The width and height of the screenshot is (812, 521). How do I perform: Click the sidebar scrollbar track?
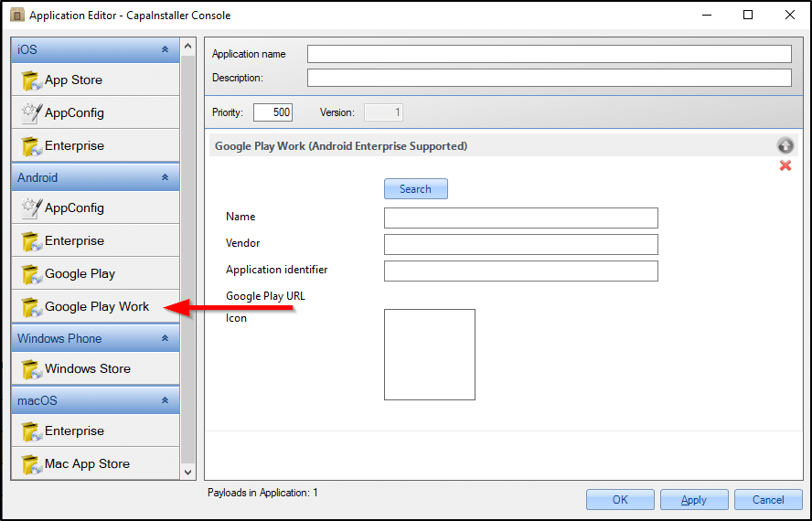pyautogui.click(x=188, y=259)
